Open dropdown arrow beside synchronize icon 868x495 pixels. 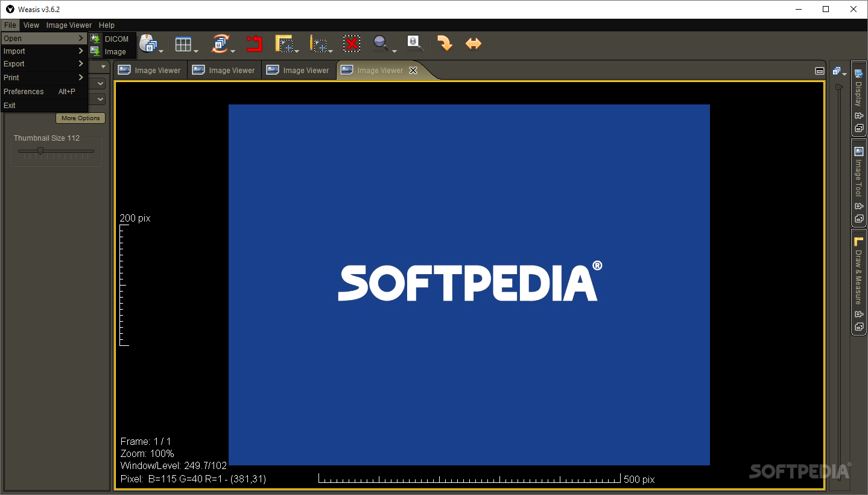pos(232,51)
